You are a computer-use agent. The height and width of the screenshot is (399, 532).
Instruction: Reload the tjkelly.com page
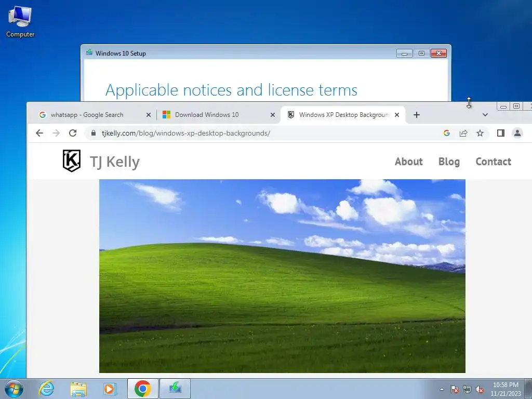click(x=73, y=133)
